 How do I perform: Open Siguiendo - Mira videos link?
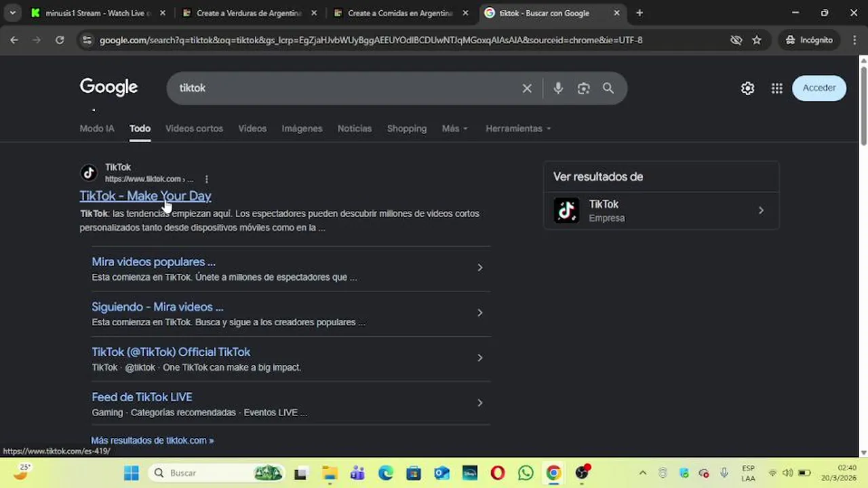[x=157, y=307]
